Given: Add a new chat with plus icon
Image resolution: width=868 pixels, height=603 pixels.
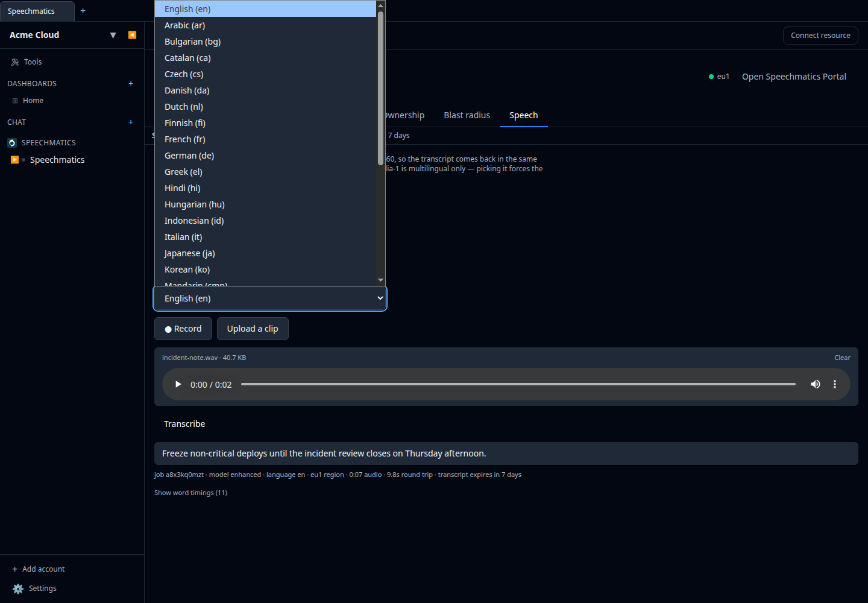Looking at the screenshot, I should pos(131,122).
